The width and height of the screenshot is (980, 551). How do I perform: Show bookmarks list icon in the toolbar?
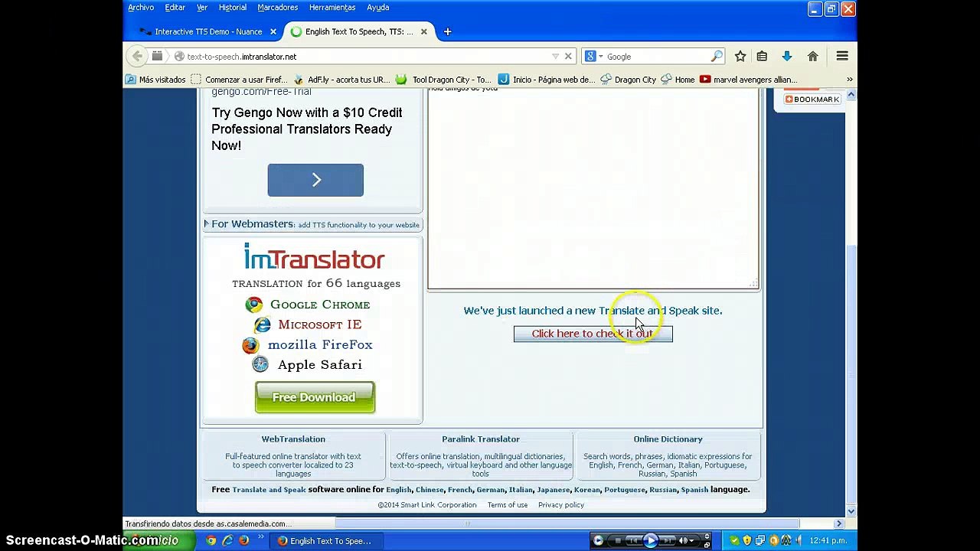point(762,56)
